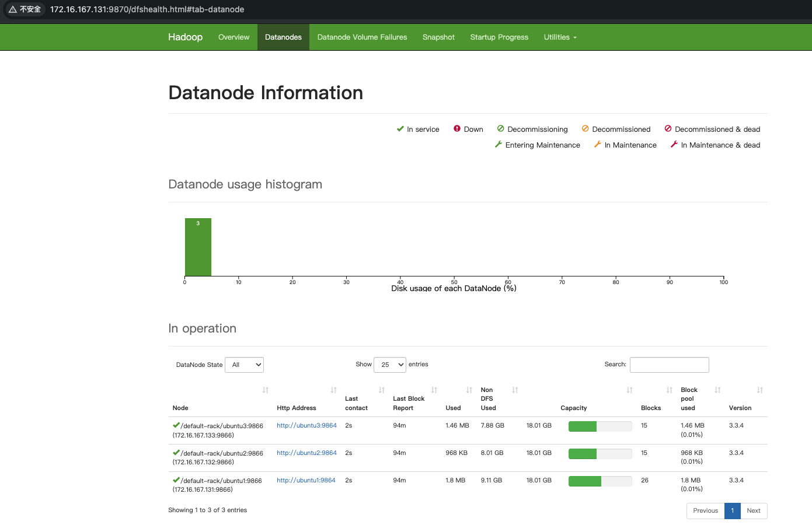Viewport: 812px width, 532px height.
Task: Open the Show entries count dropdown
Action: click(x=390, y=365)
